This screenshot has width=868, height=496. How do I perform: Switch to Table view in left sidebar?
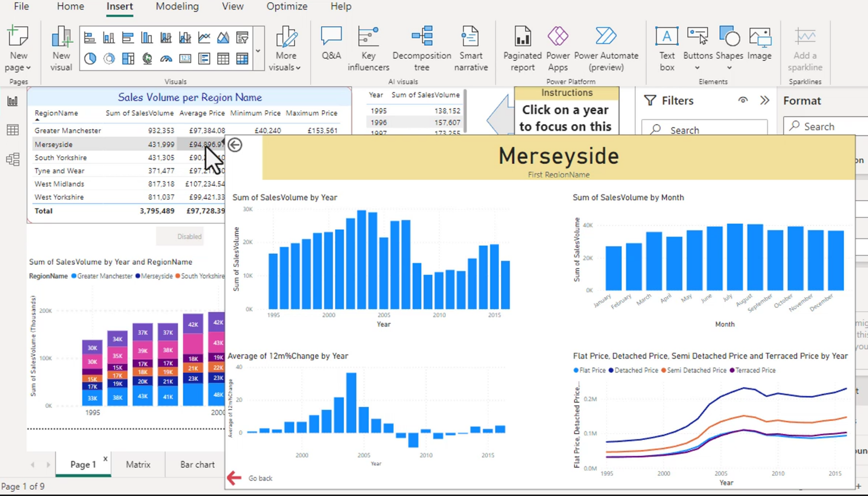point(12,130)
